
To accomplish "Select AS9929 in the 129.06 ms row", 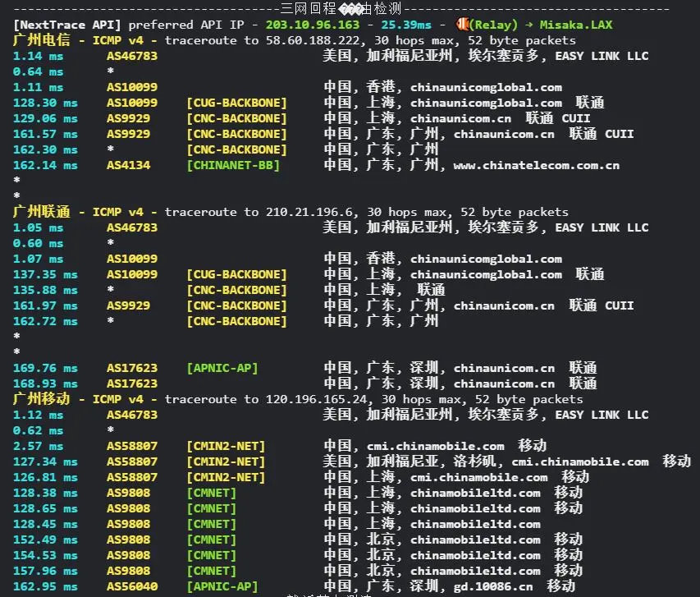I will tap(129, 118).
